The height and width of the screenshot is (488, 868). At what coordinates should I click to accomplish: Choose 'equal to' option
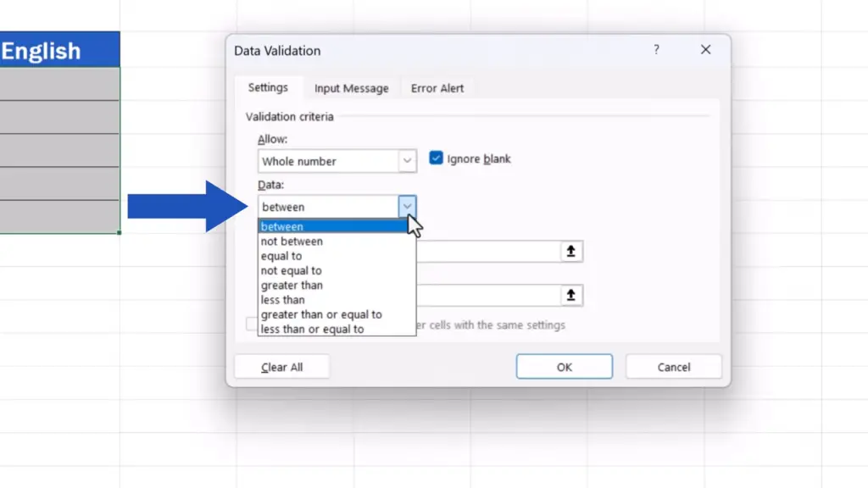click(281, 256)
